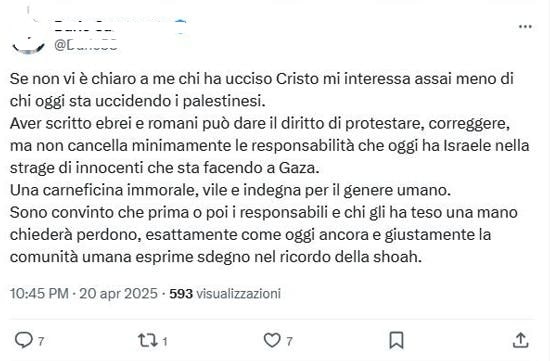Image resolution: width=550 pixels, height=361 pixels.
Task: Open the three-dot more options menu
Action: pos(525,26)
